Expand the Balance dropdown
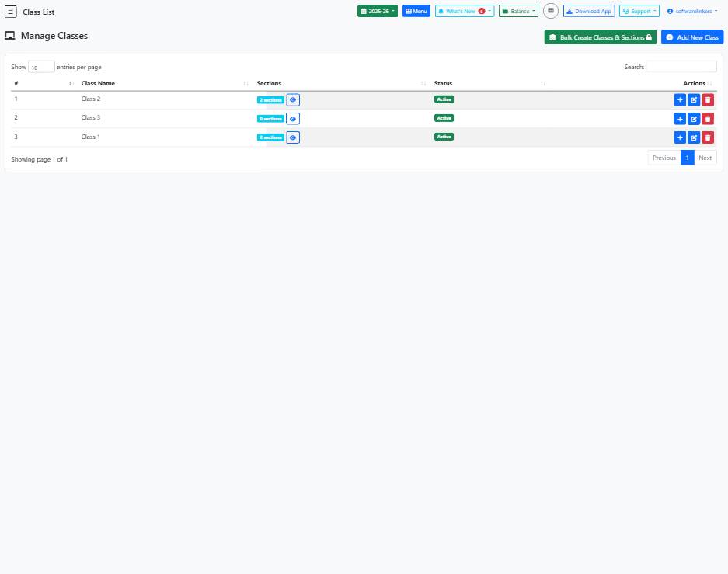728x574 pixels. pyautogui.click(x=518, y=11)
